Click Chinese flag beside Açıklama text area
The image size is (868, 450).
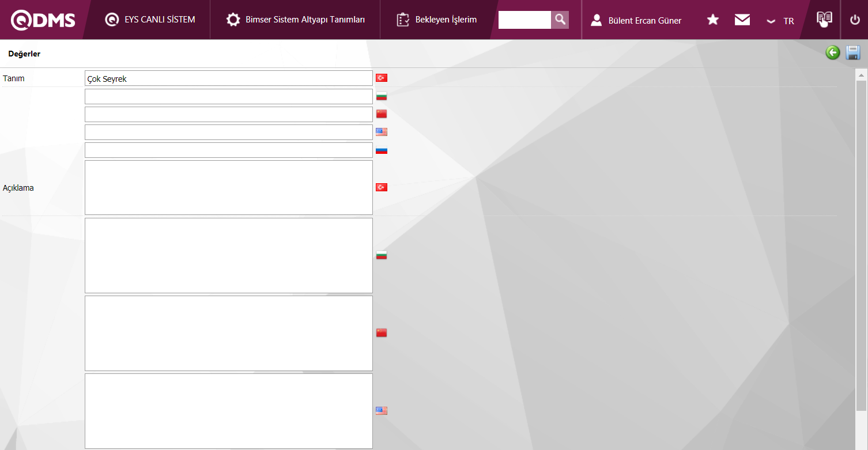[x=382, y=332]
